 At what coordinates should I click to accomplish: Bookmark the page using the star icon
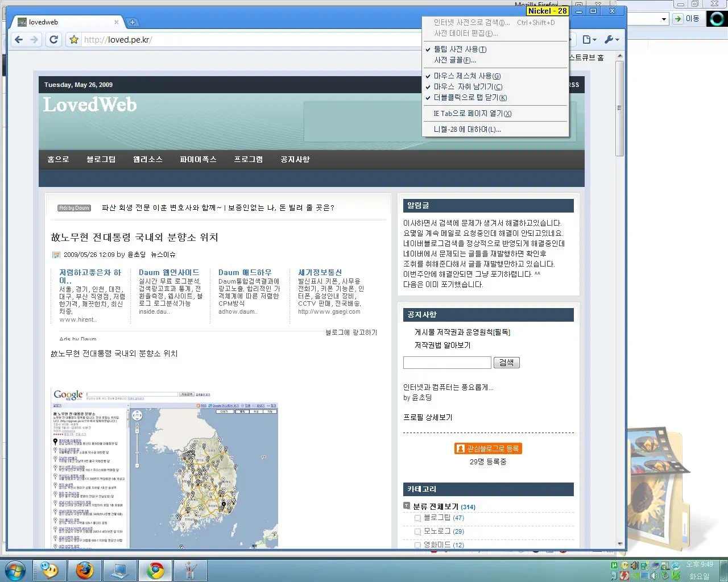click(74, 40)
